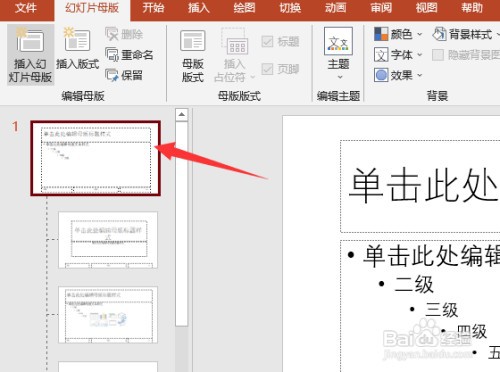500x372 pixels.
Task: Open the Themes (主题) gallery icon
Action: click(x=338, y=41)
